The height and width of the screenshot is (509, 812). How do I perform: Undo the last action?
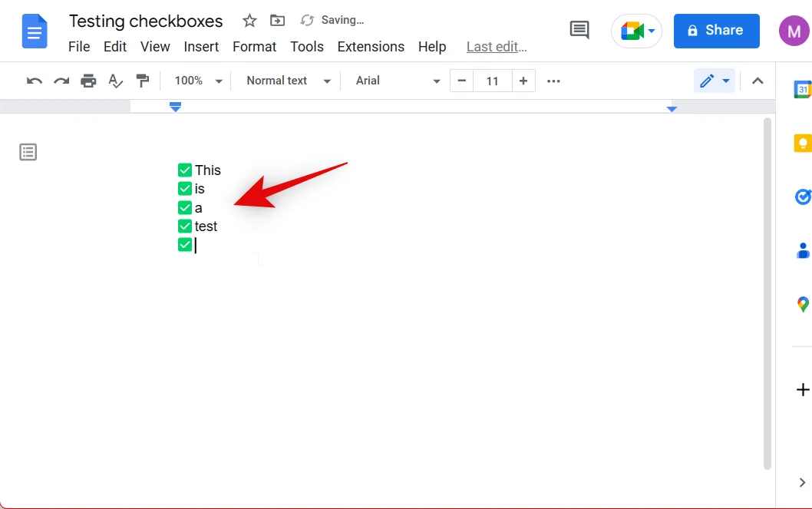(35, 81)
